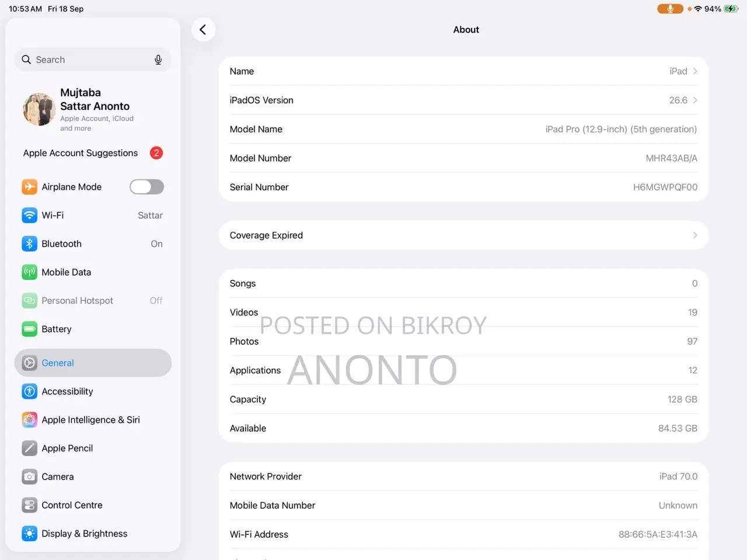Select Accessibility in sidebar
This screenshot has height=560, width=747.
tap(93, 391)
